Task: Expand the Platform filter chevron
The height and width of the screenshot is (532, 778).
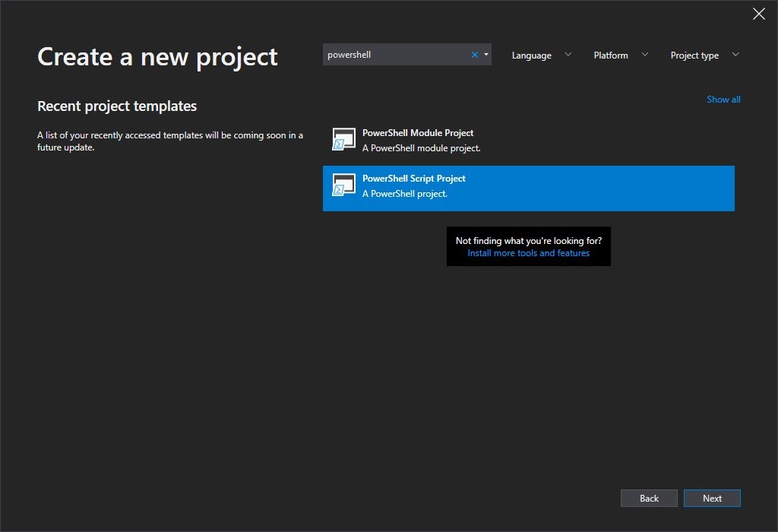Action: [645, 55]
